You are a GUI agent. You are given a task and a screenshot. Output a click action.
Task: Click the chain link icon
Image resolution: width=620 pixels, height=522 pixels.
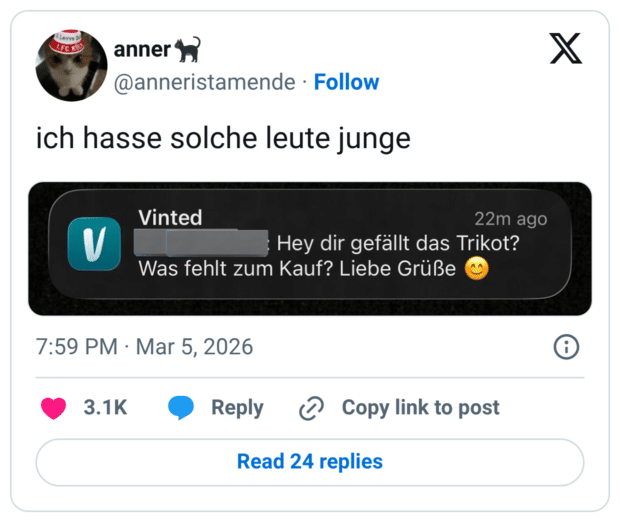pyautogui.click(x=312, y=408)
